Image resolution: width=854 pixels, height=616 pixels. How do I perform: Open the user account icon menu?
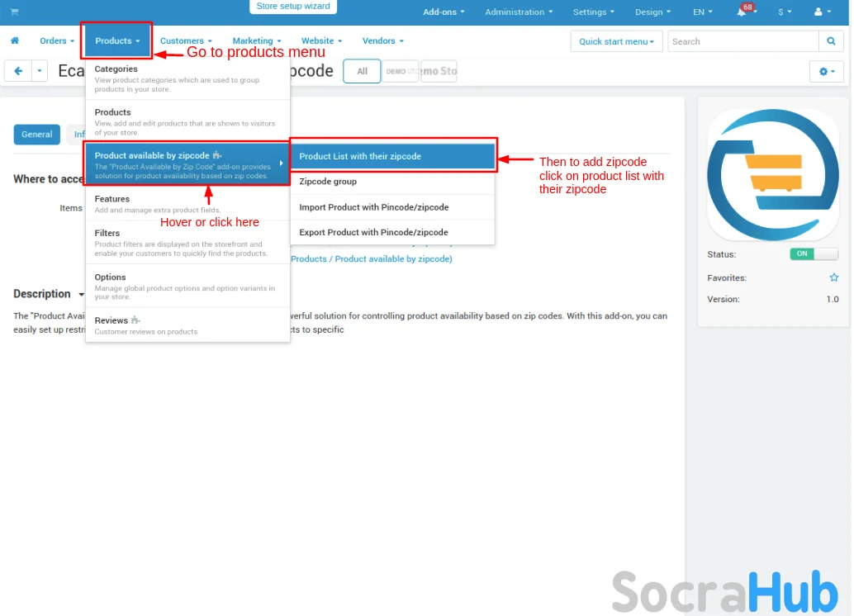[822, 12]
